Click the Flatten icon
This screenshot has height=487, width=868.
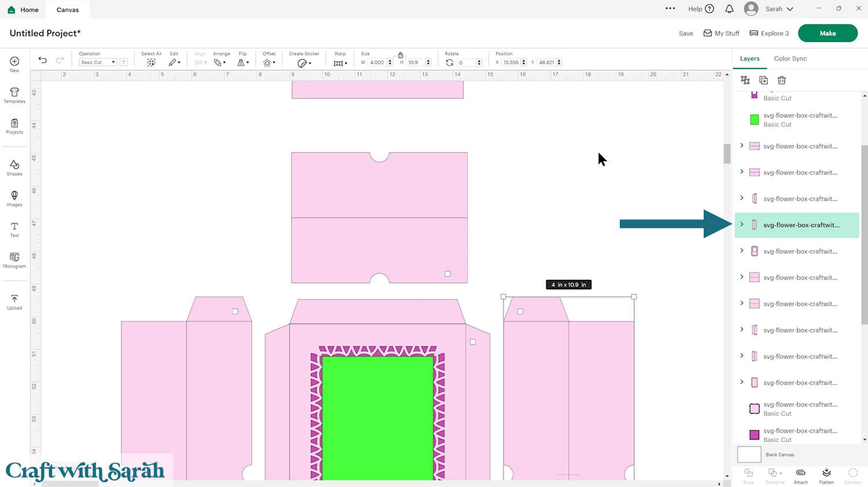pyautogui.click(x=826, y=475)
